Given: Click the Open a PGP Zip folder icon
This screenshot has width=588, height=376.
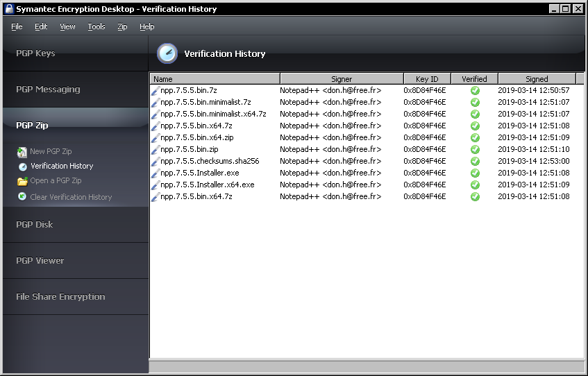Looking at the screenshot, I should (22, 182).
